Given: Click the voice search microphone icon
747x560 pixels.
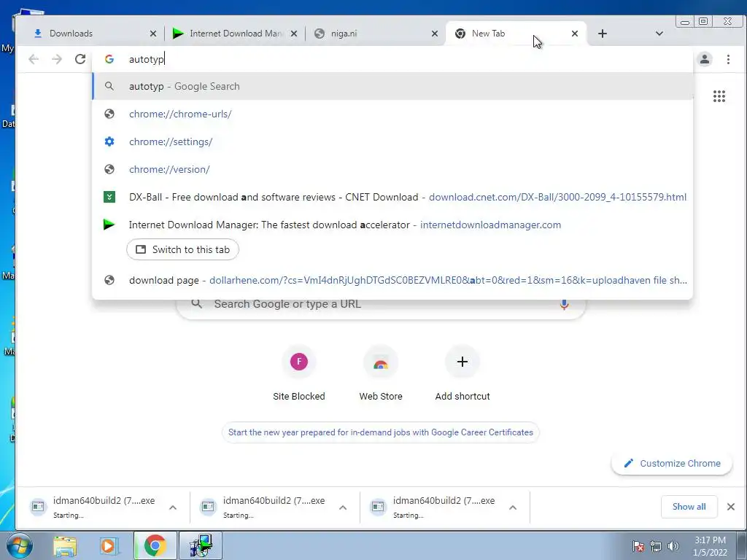Looking at the screenshot, I should click(564, 305).
